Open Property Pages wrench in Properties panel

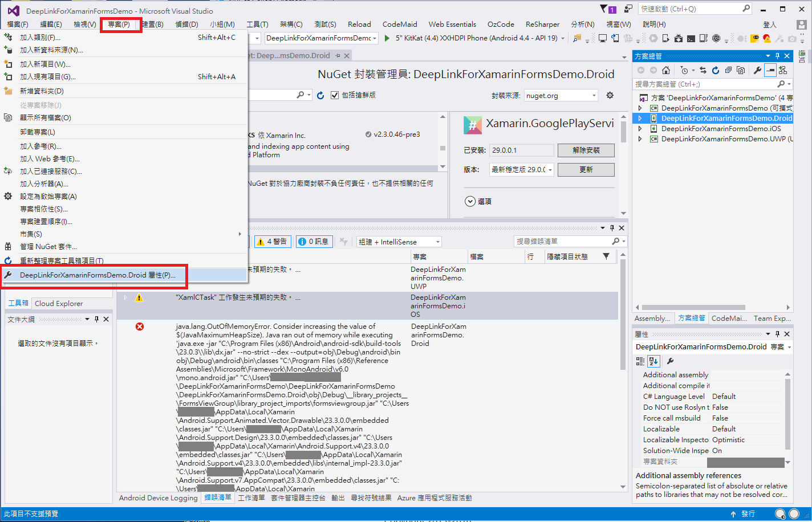click(x=670, y=361)
